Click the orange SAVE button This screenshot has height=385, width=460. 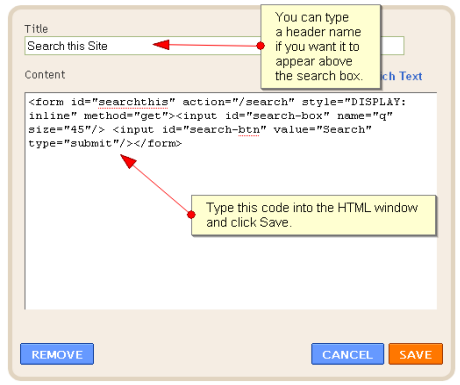416,354
